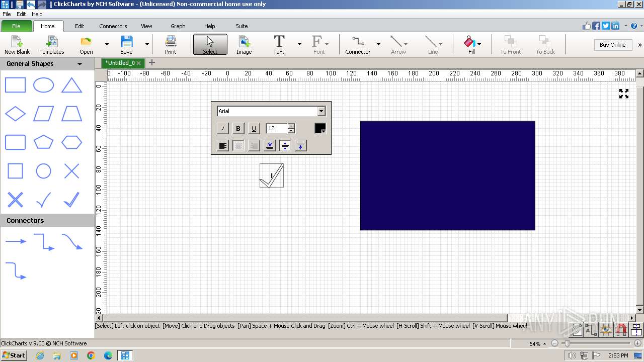
Task: Add a triangle shape
Action: 71,85
